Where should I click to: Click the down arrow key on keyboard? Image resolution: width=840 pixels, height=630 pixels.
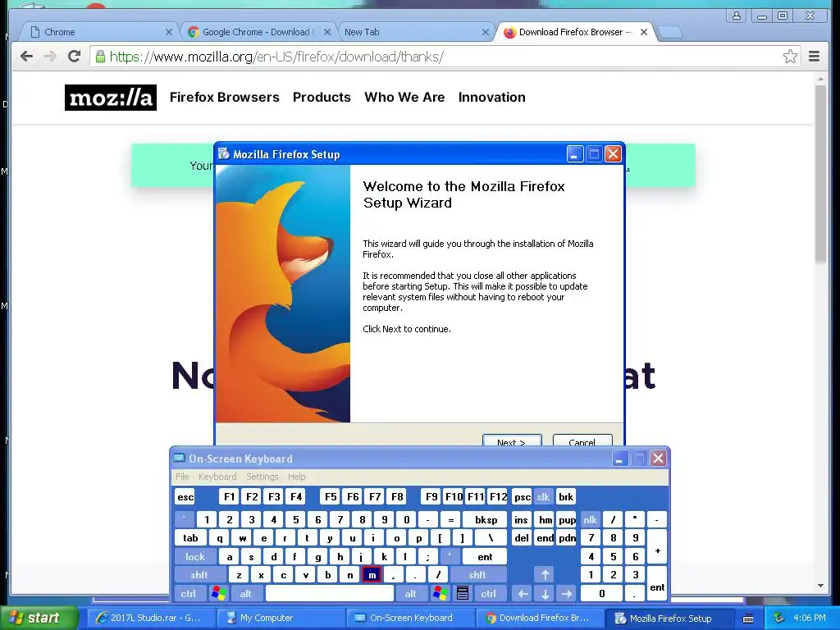click(x=545, y=594)
